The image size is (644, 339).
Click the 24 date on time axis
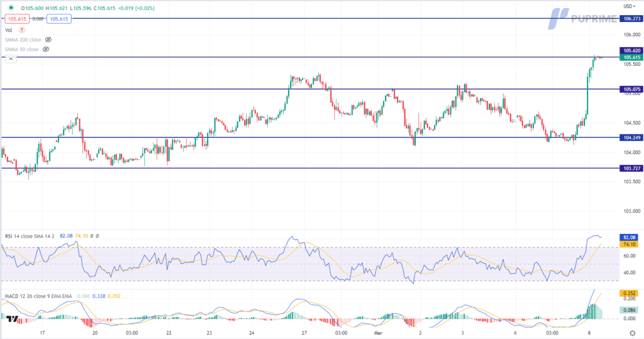[252, 333]
